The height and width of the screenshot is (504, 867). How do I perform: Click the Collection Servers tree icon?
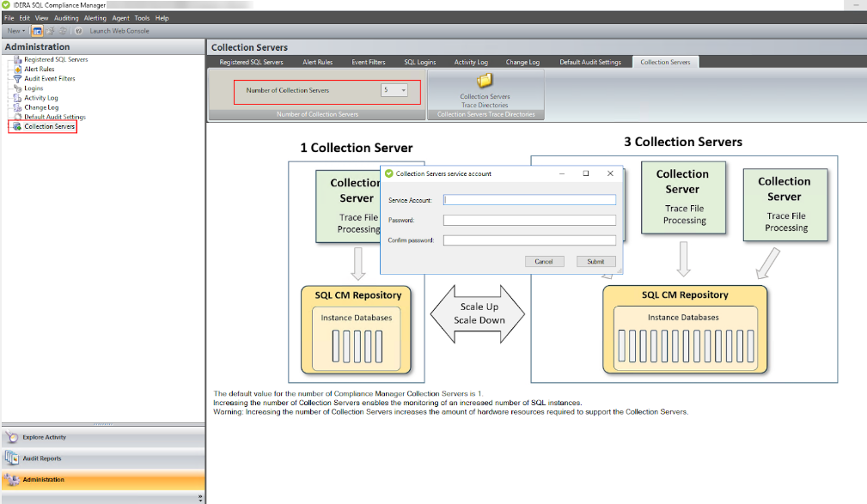point(17,126)
